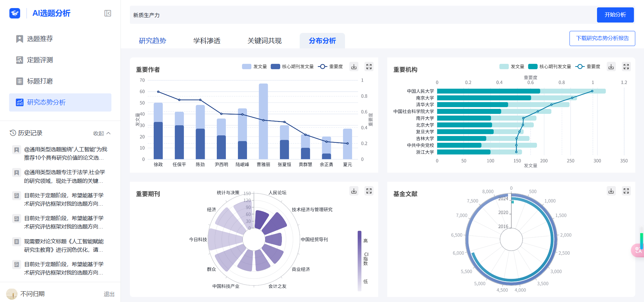Download the 重要机构 chart image

(611, 67)
